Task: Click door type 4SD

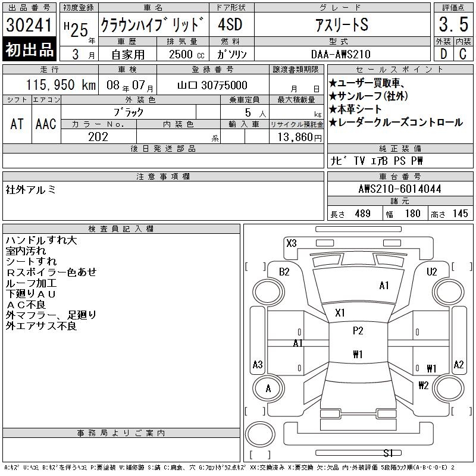Action: click(x=230, y=24)
